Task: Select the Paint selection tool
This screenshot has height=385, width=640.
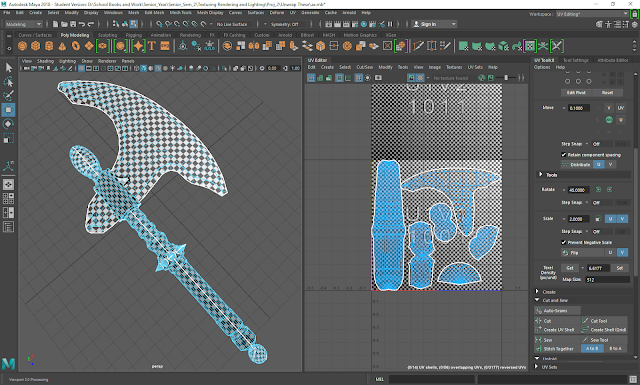Action: pyautogui.click(x=8, y=96)
